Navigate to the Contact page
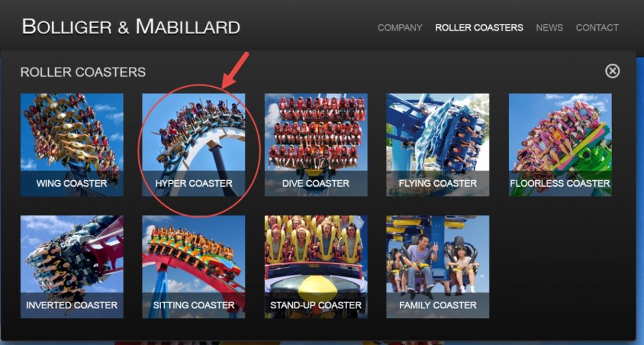Viewport: 644px width, 345px height. click(597, 28)
